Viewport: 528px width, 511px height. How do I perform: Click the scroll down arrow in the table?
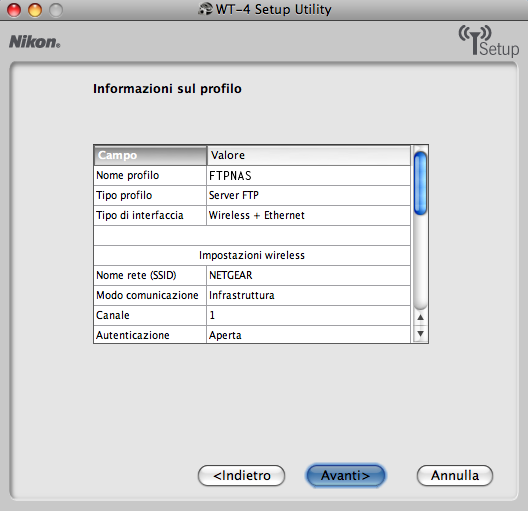coord(420,334)
